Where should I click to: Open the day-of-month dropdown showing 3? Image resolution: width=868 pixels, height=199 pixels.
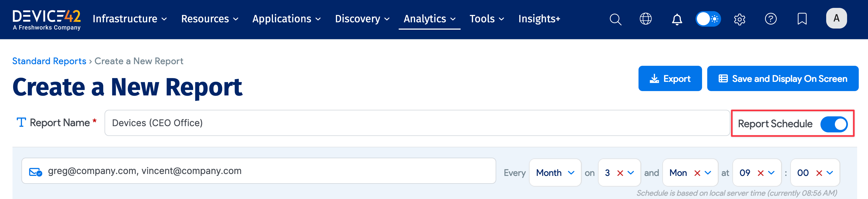630,173
